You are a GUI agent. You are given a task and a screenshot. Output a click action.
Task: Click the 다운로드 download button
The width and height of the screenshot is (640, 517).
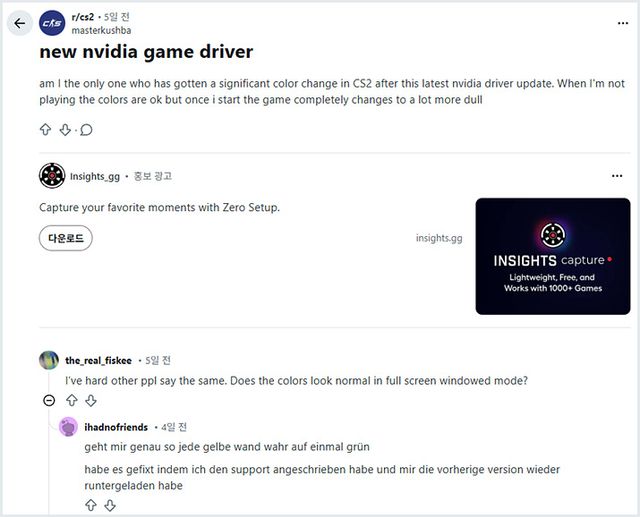point(66,238)
